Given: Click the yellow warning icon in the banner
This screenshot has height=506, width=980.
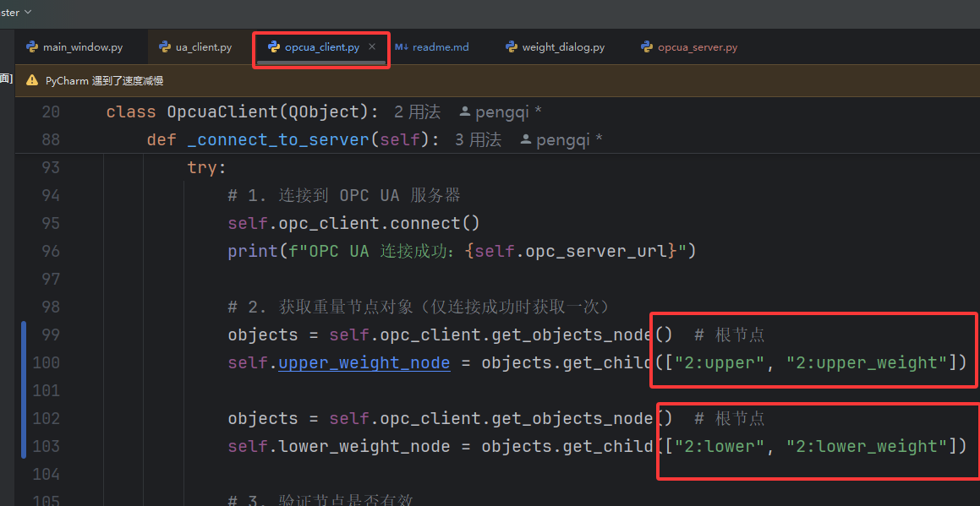Looking at the screenshot, I should 32,80.
